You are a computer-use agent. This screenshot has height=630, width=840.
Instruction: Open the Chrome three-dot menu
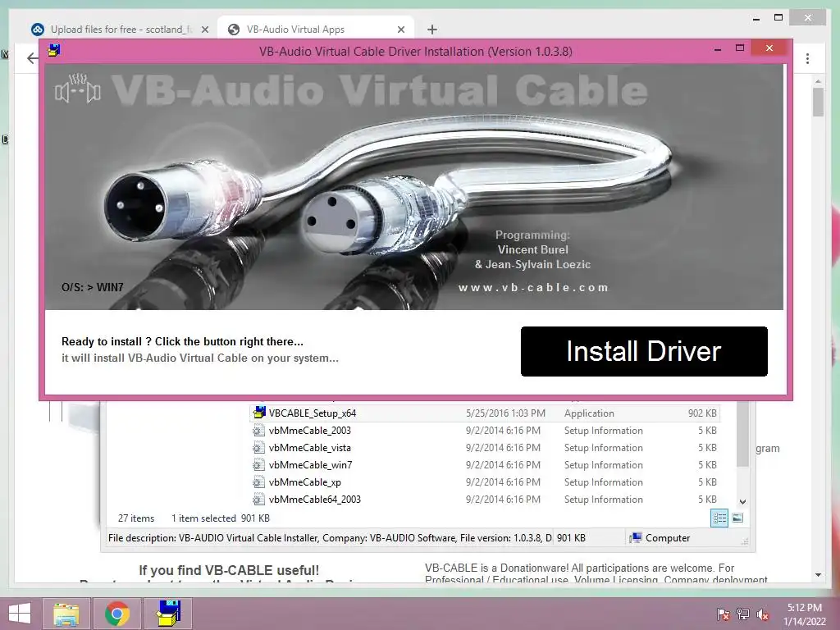[x=807, y=58]
